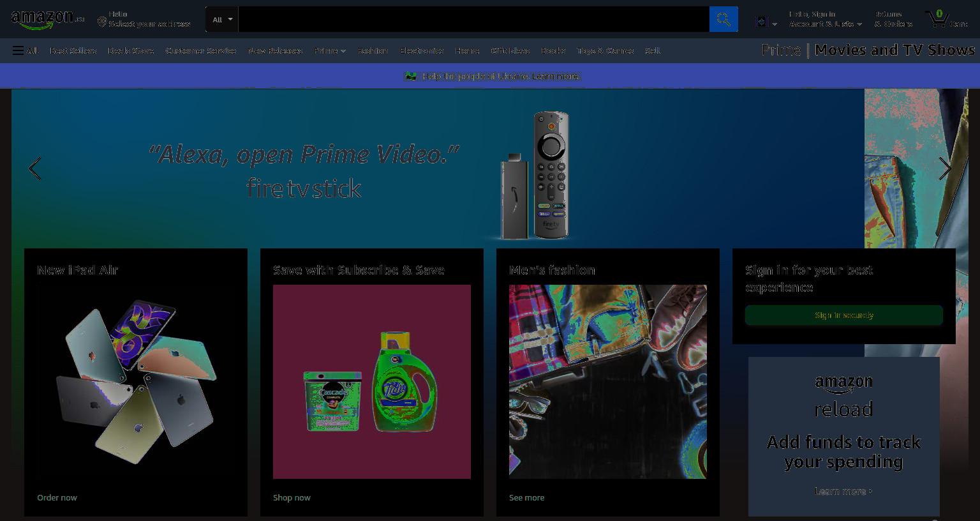Click Shop now under Subscribe & Save
This screenshot has width=980, height=521.
click(x=292, y=497)
